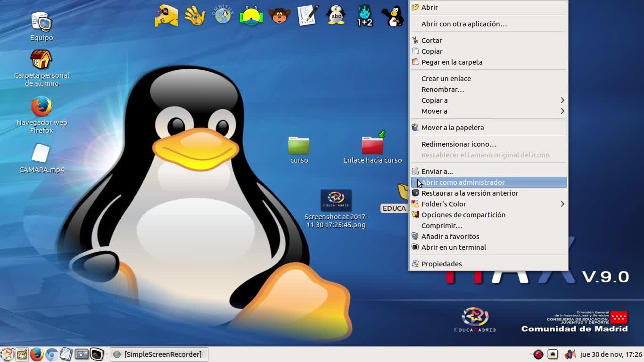644x362 pixels.
Task: Choose Comprimir… from the context menu
Action: [x=489, y=226]
